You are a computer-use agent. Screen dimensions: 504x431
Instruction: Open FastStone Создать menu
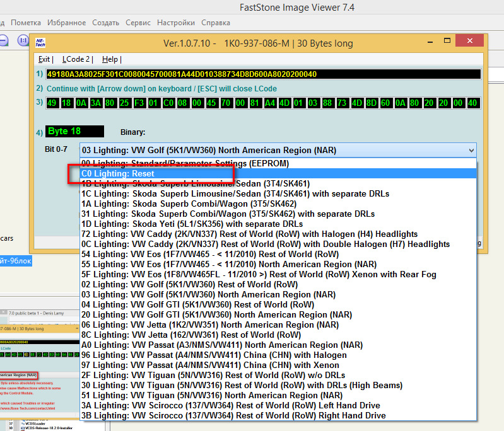click(x=106, y=23)
